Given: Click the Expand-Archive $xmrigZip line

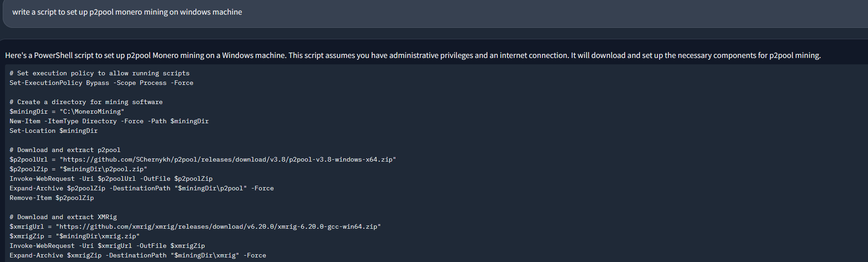Looking at the screenshot, I should (138, 256).
